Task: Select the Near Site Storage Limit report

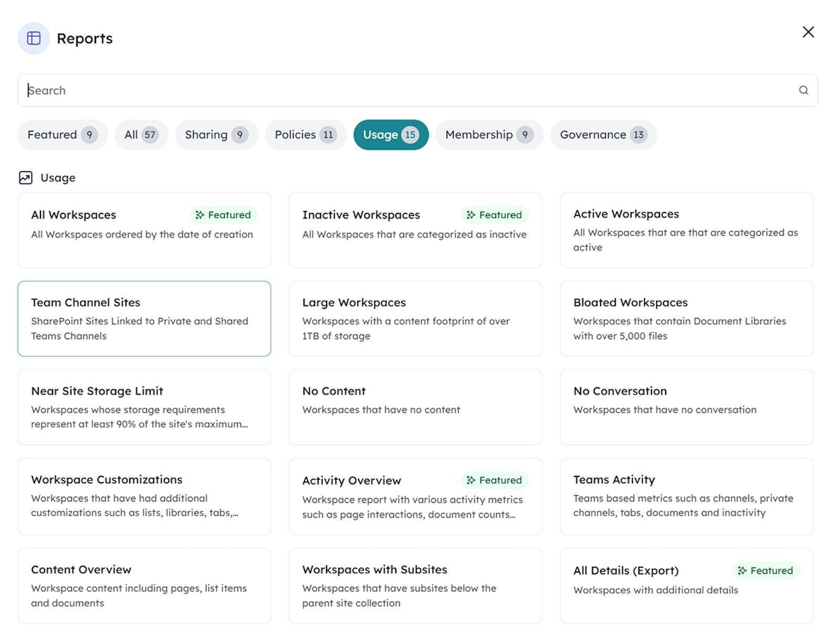Action: tap(144, 407)
